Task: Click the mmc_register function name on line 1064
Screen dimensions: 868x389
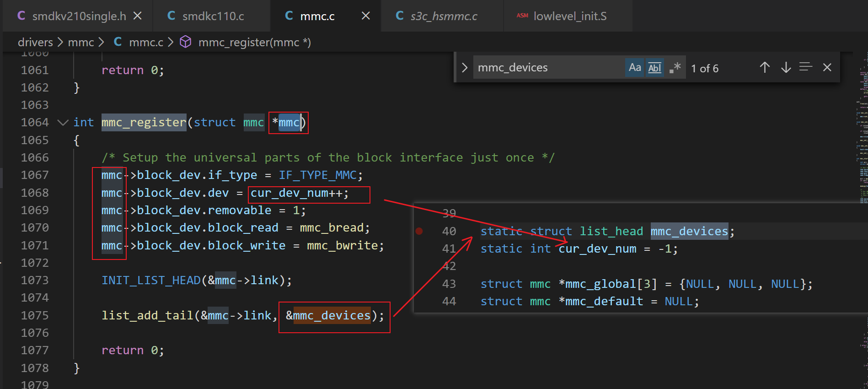Action: coord(144,123)
